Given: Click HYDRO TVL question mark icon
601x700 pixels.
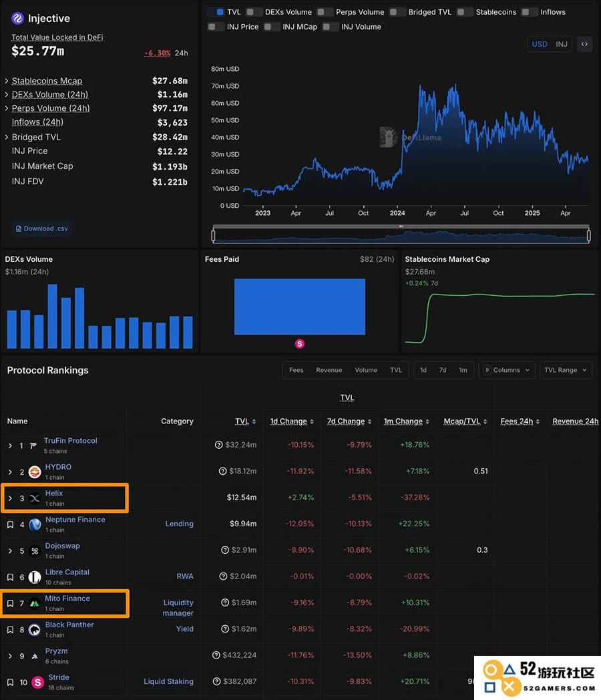Looking at the screenshot, I should 222,471.
